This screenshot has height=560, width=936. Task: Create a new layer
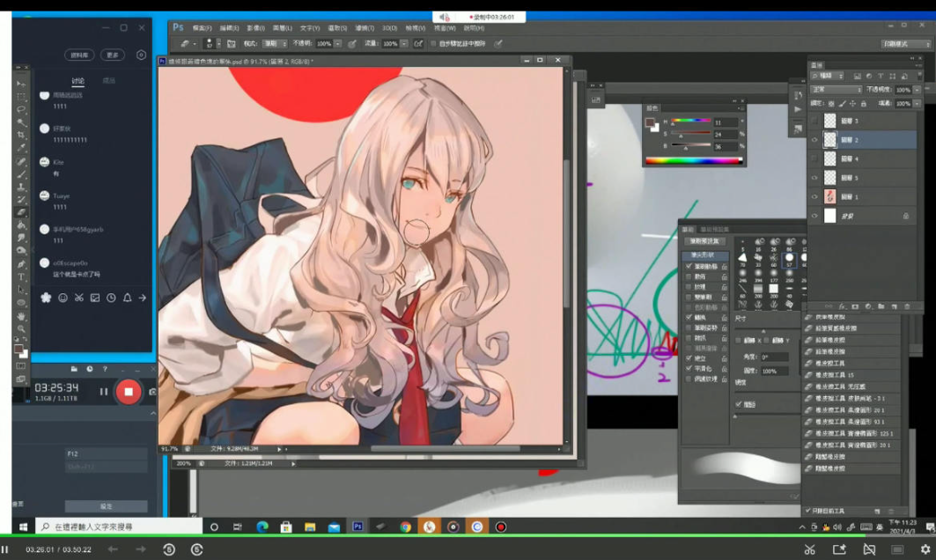coord(895,306)
